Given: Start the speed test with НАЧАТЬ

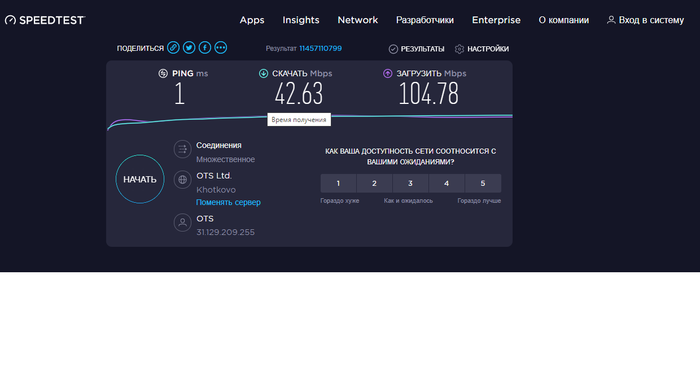Looking at the screenshot, I should click(140, 179).
